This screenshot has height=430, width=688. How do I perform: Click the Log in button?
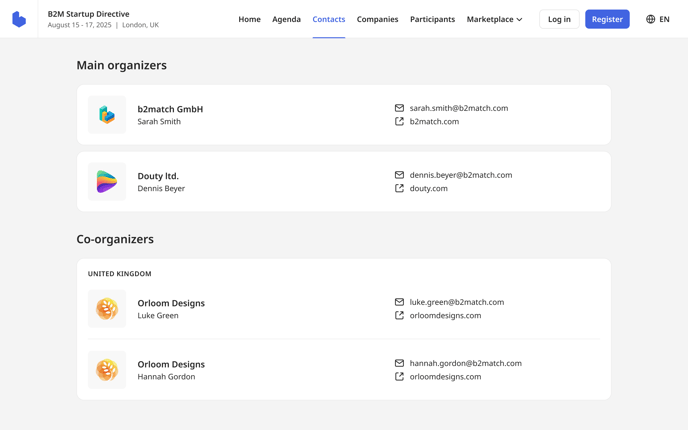click(559, 19)
